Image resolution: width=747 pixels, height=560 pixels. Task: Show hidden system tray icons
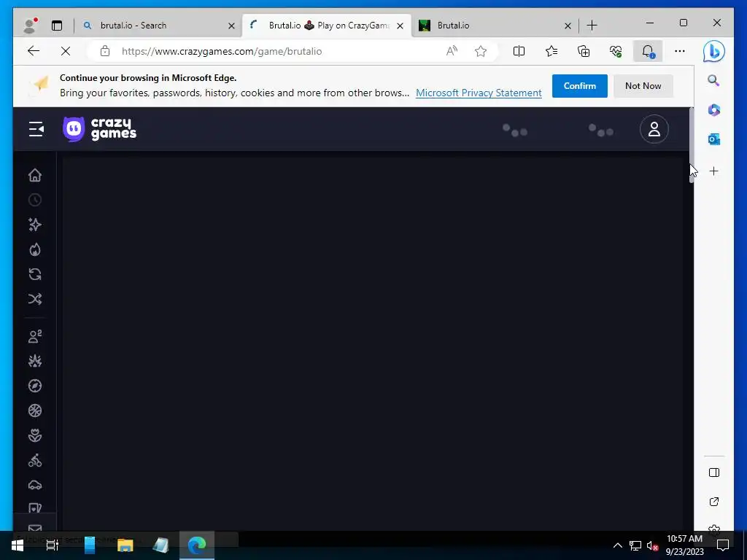click(617, 545)
